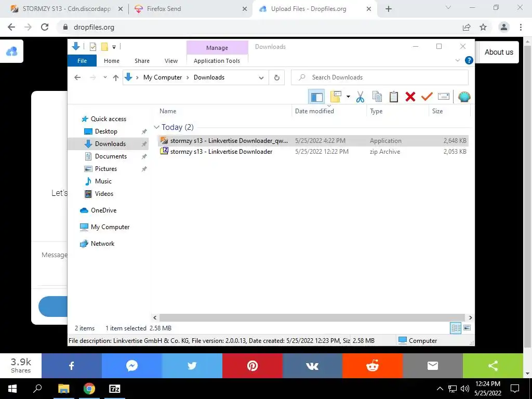The width and height of the screenshot is (532, 399).
Task: Open the recent locations dropdown arrow
Action: tap(105, 77)
